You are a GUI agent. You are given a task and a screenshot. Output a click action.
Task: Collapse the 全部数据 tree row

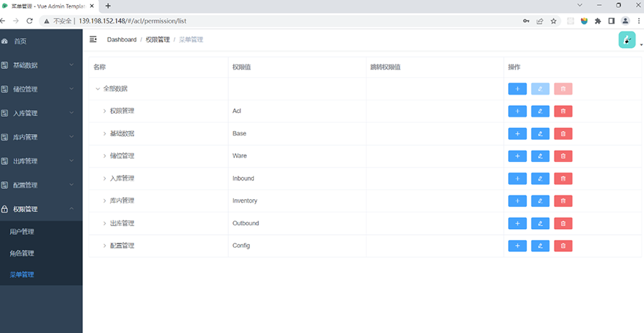pyautogui.click(x=98, y=89)
